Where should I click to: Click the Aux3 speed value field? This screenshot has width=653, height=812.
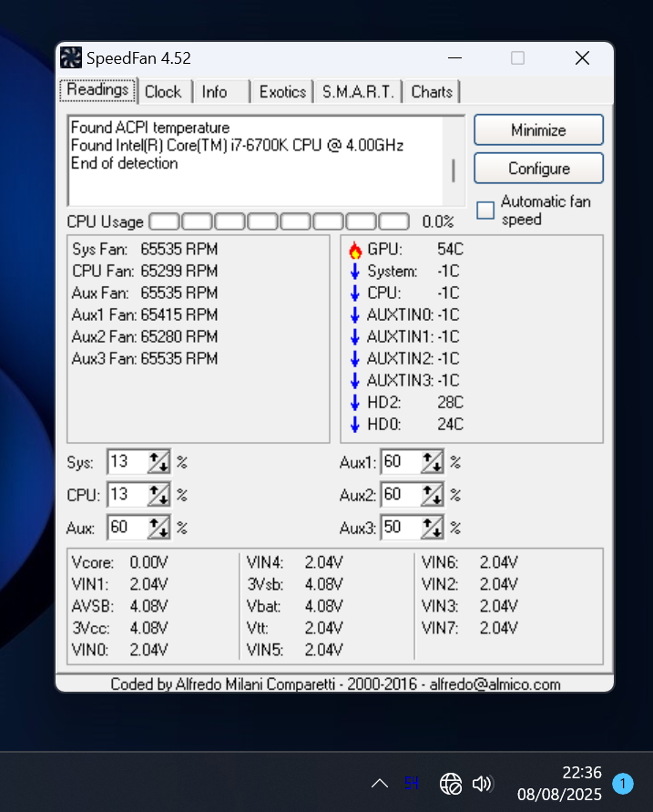point(401,528)
